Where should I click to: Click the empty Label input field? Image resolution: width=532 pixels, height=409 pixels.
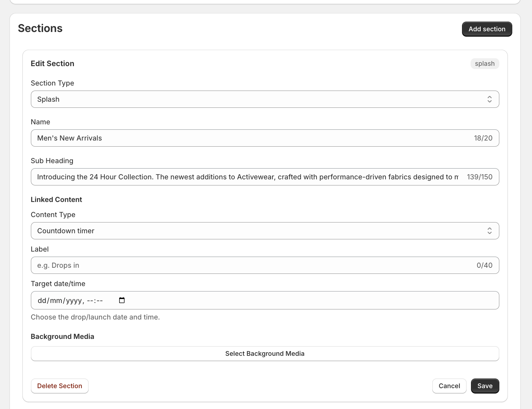coord(215,265)
